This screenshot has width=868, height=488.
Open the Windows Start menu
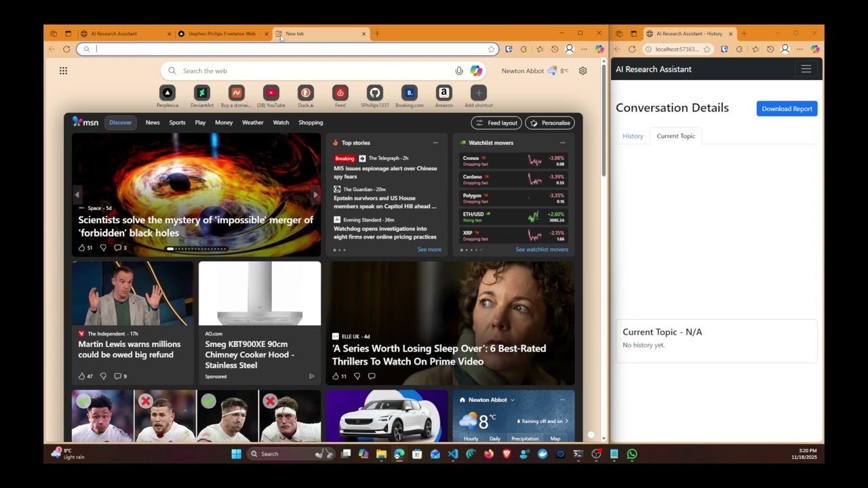[x=236, y=454]
